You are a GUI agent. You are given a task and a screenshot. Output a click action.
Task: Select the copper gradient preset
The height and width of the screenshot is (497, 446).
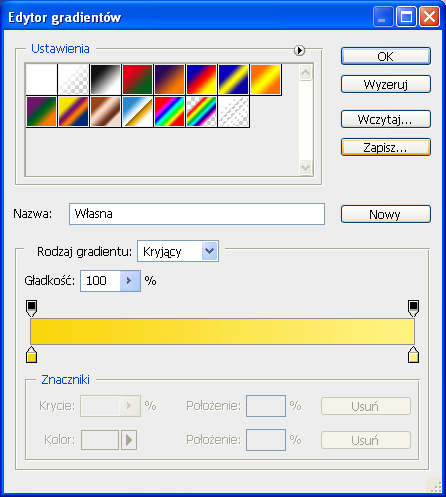pyautogui.click(x=105, y=112)
